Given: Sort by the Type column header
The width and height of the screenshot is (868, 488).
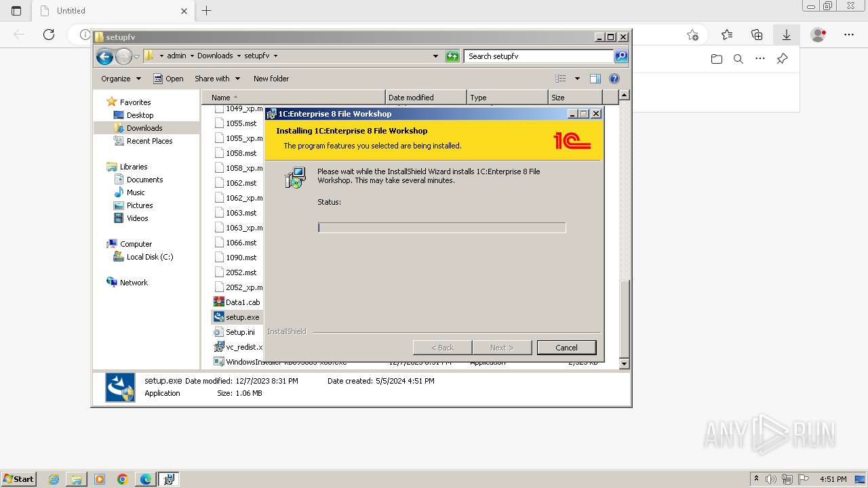Looking at the screenshot, I should click(507, 98).
